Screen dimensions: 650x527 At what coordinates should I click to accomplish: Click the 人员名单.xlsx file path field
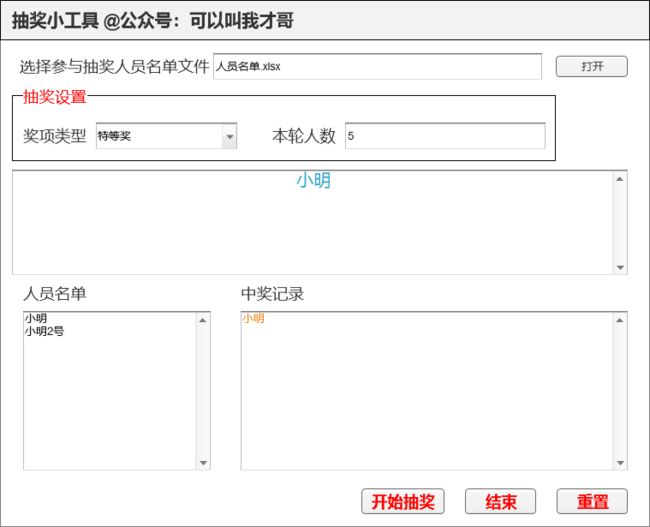[377, 66]
